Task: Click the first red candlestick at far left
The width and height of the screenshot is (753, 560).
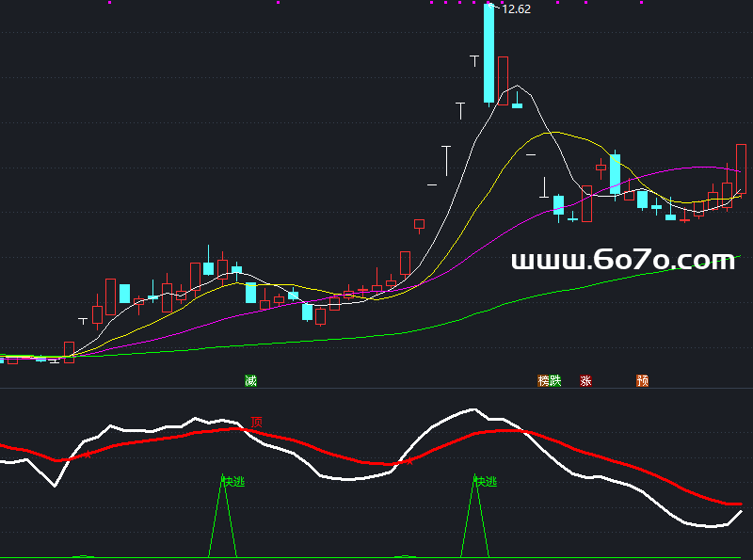Action: 12,359
